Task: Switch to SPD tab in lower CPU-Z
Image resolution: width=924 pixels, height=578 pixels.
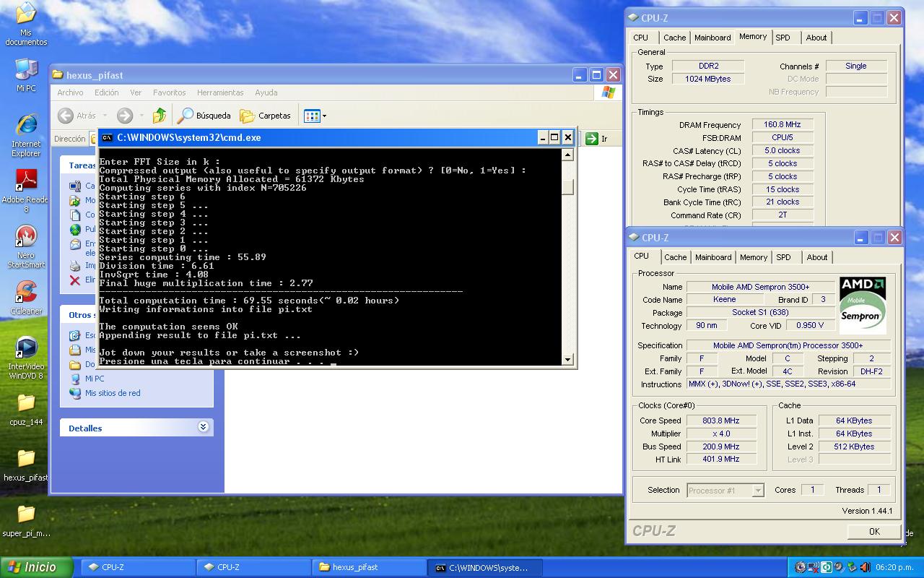Action: click(x=784, y=257)
